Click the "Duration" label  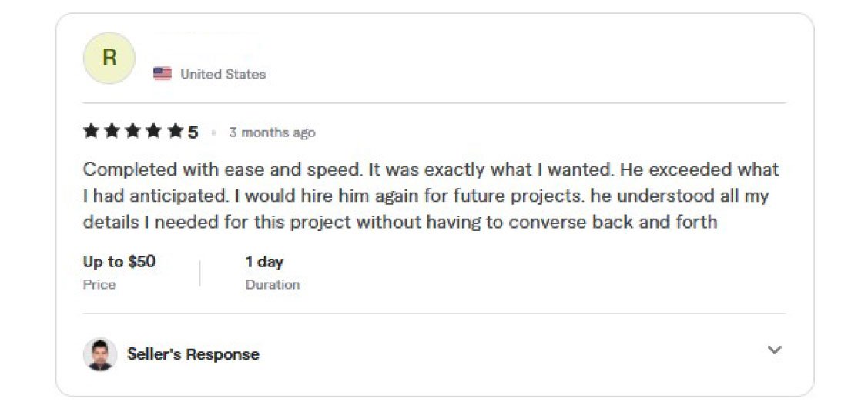273,285
